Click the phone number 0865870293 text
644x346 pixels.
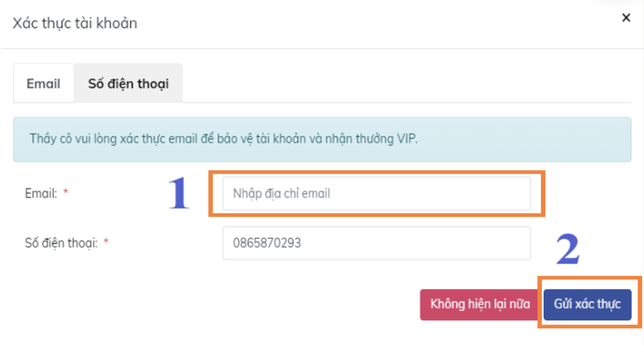(266, 243)
